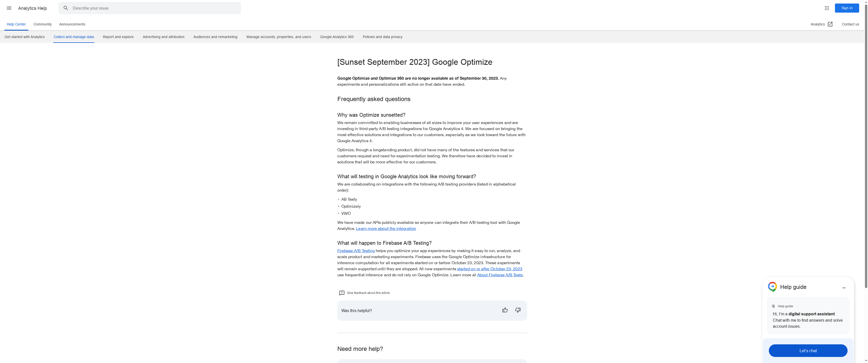Click the Help guide Google logo icon
The height and width of the screenshot is (363, 868).
pos(772,287)
